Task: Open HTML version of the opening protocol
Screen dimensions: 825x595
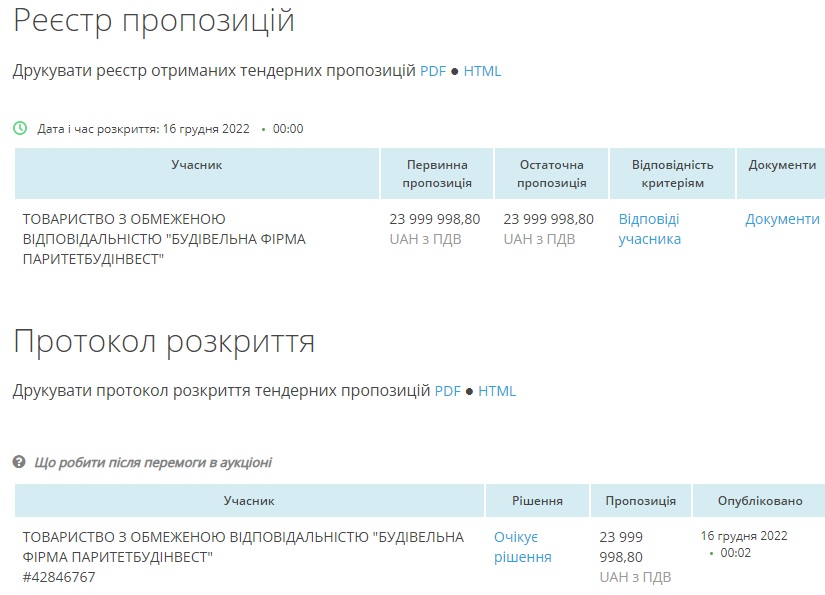Action: (497, 391)
